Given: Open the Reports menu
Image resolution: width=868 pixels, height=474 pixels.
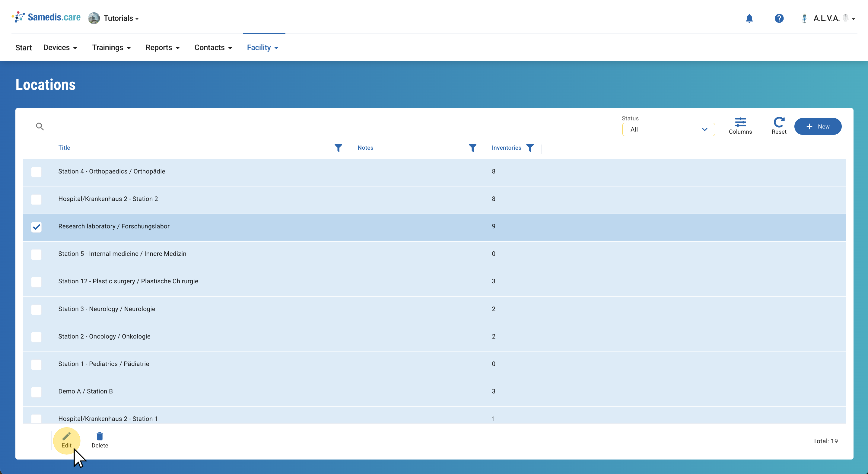Looking at the screenshot, I should tap(162, 47).
